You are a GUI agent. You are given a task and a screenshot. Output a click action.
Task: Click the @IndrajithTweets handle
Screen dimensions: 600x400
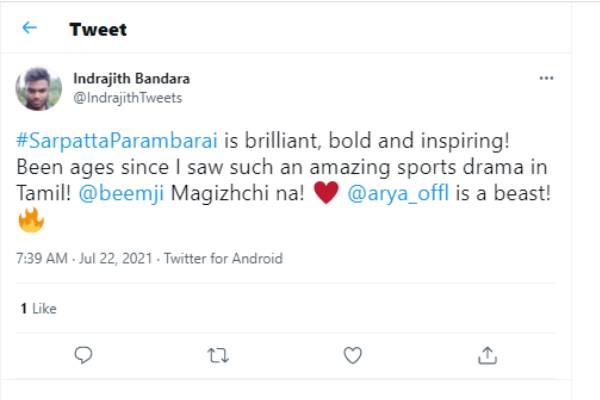pyautogui.click(x=128, y=98)
